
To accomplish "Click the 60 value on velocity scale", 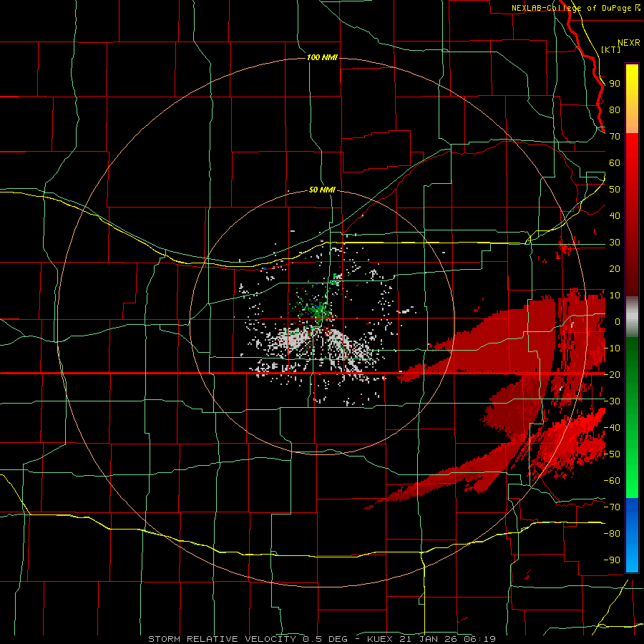I will click(615, 163).
